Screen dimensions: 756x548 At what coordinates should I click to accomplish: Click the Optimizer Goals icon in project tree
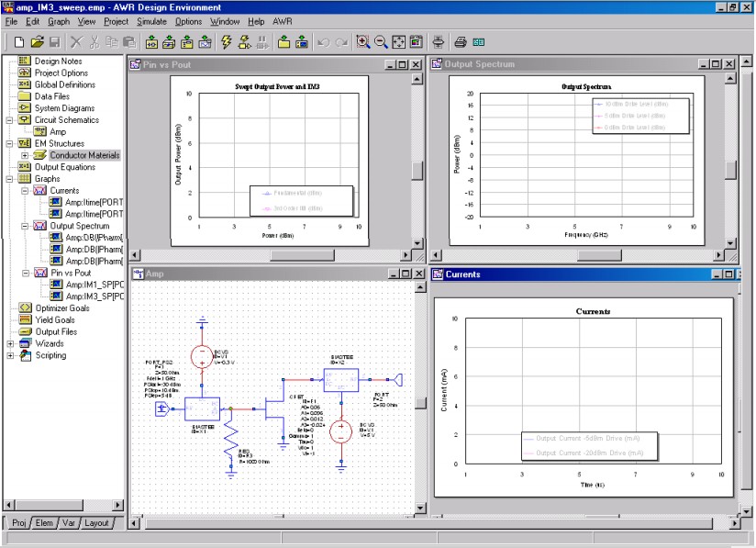pos(25,308)
